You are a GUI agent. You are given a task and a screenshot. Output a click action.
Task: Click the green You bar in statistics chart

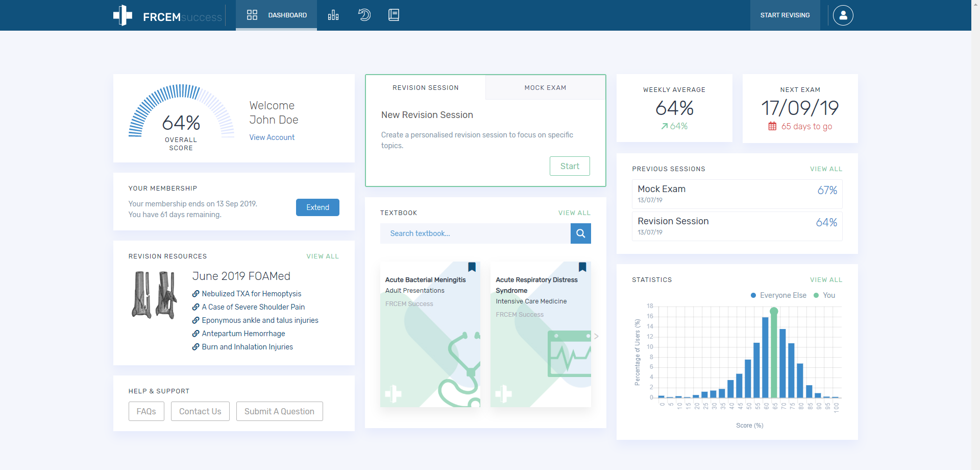774,353
